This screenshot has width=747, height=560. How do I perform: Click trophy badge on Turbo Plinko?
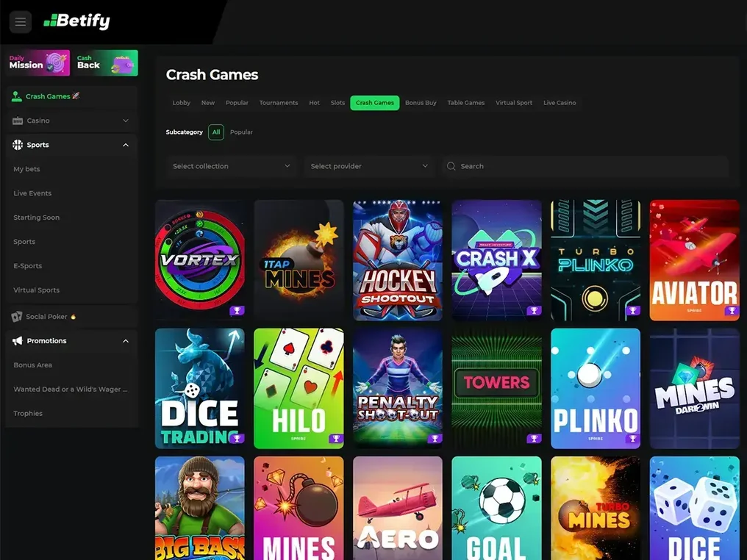click(x=632, y=310)
